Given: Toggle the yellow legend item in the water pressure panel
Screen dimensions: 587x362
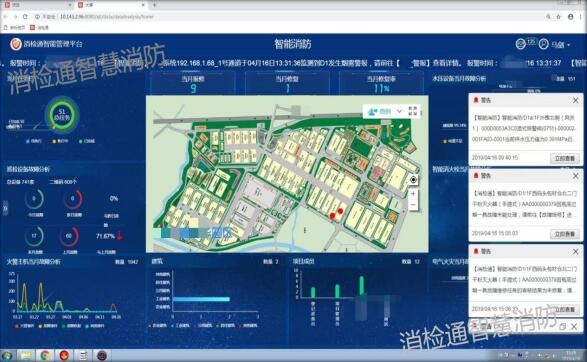Looking at the screenshot, I should [453, 141].
